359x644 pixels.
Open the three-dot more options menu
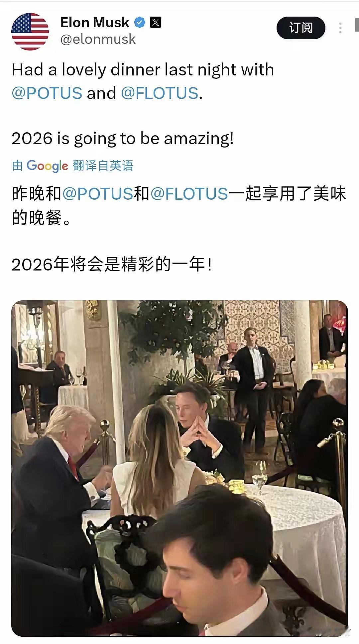point(340,28)
